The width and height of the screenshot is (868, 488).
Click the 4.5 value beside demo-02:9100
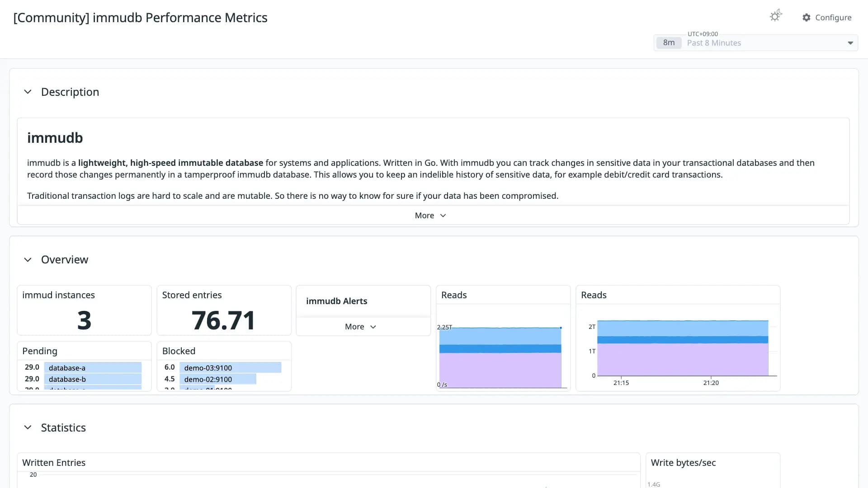point(170,379)
